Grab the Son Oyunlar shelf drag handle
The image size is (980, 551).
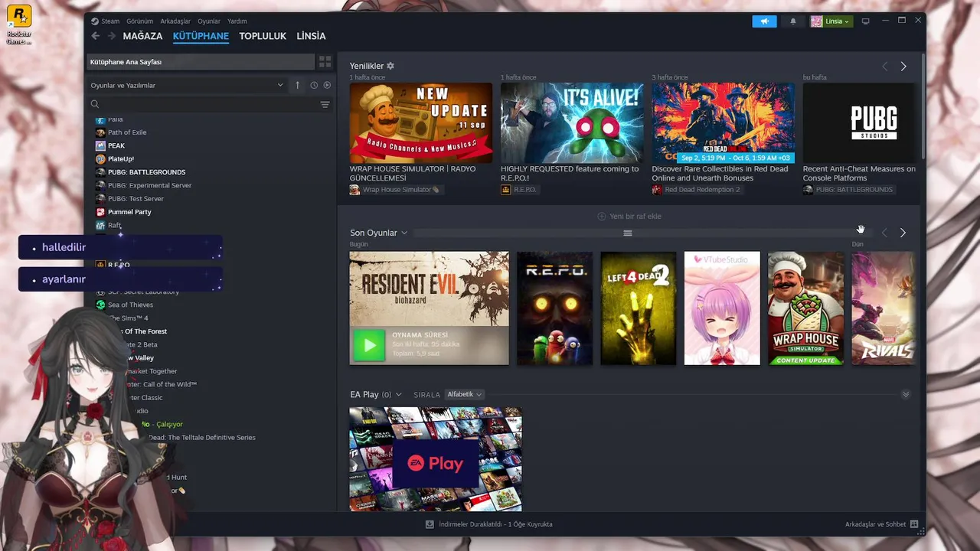[628, 233]
